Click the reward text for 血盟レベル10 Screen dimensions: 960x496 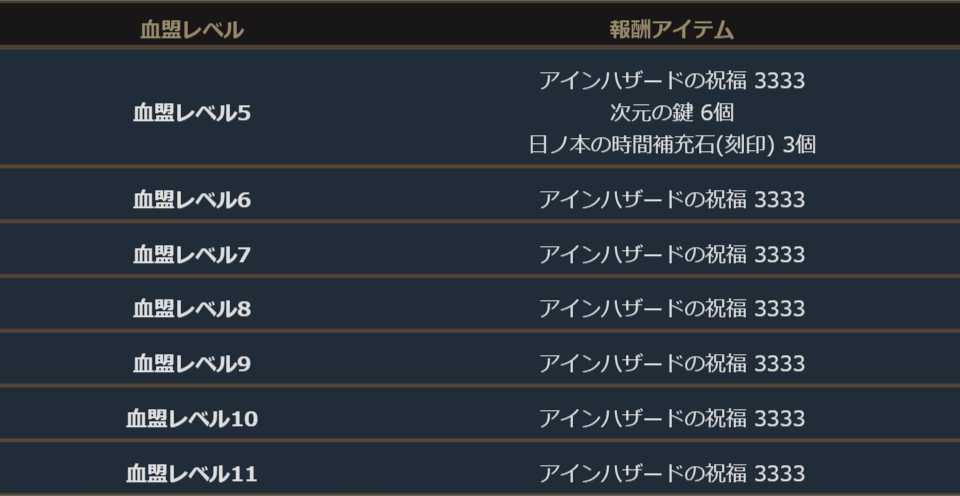click(671, 419)
